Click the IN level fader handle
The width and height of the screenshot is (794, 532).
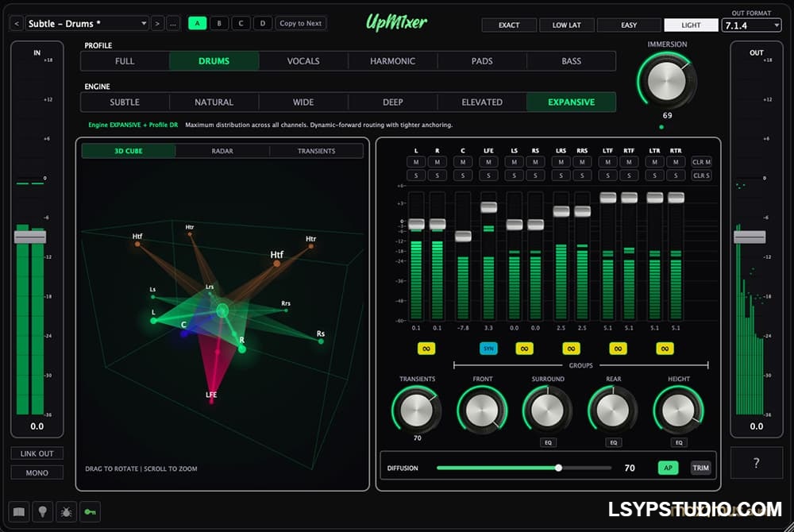[30, 237]
